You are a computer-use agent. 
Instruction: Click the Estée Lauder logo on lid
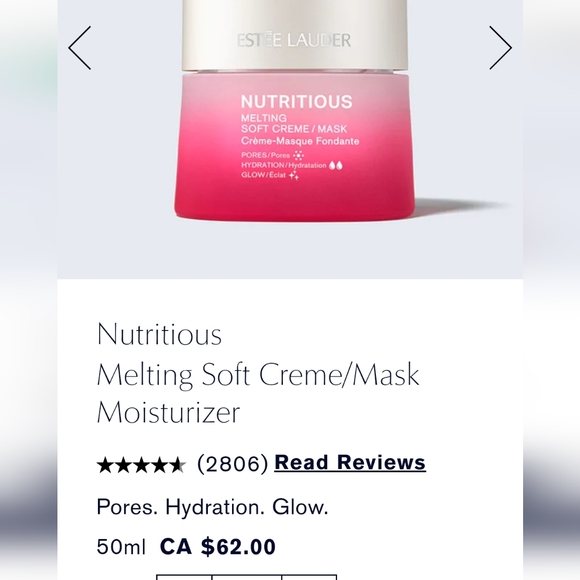pos(294,40)
